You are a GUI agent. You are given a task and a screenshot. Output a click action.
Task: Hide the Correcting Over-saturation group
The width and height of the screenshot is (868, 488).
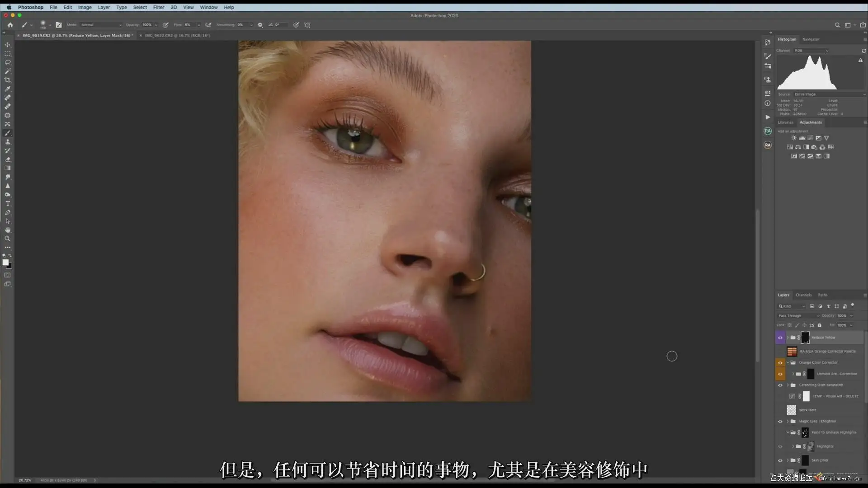tap(780, 385)
